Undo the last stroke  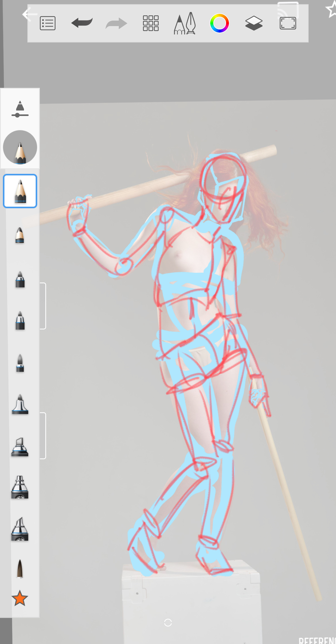pos(82,23)
